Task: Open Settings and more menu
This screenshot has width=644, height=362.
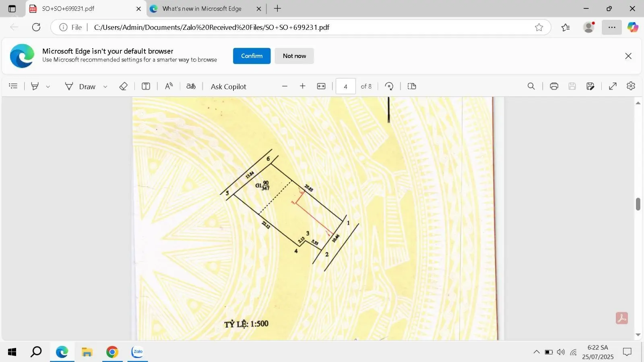Action: click(612, 27)
